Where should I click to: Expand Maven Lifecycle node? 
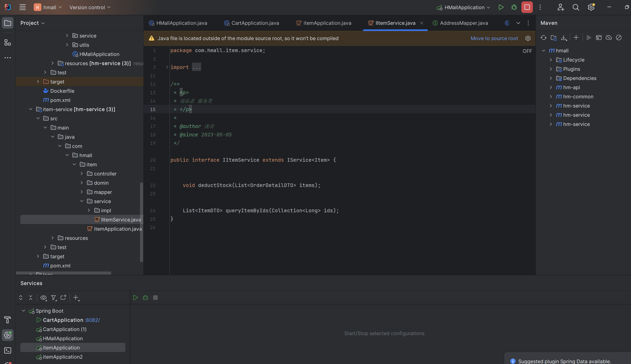coord(551,60)
